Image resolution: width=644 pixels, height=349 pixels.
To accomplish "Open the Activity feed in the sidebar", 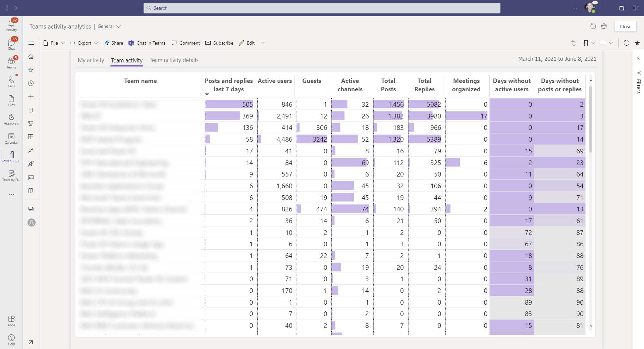I will click(x=11, y=24).
